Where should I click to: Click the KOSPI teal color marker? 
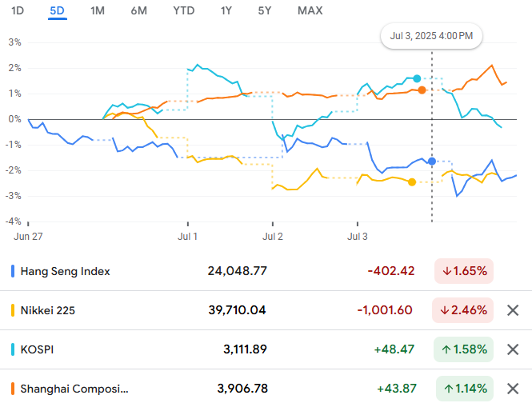coord(13,349)
